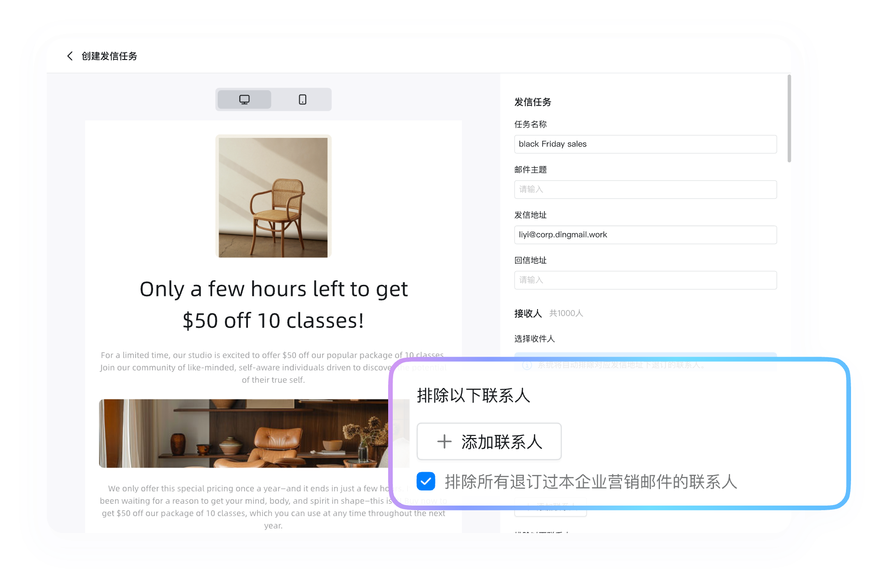Click the right panel vertical scrollbar
This screenshot has height=588, width=884.
tap(789, 119)
